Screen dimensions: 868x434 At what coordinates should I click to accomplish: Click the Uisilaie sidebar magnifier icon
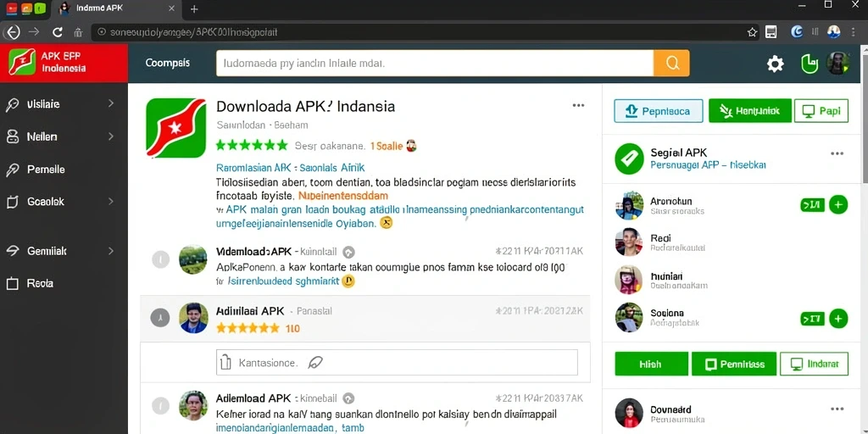(12, 104)
